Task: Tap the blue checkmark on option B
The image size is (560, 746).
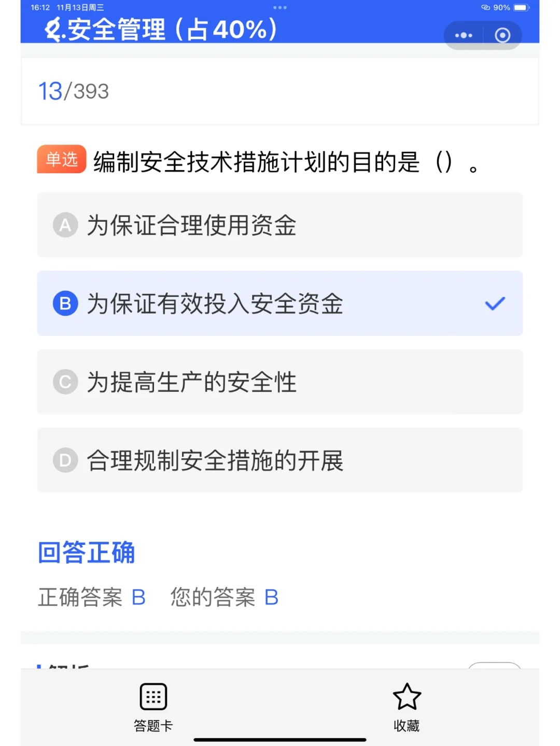Action: pyautogui.click(x=495, y=303)
